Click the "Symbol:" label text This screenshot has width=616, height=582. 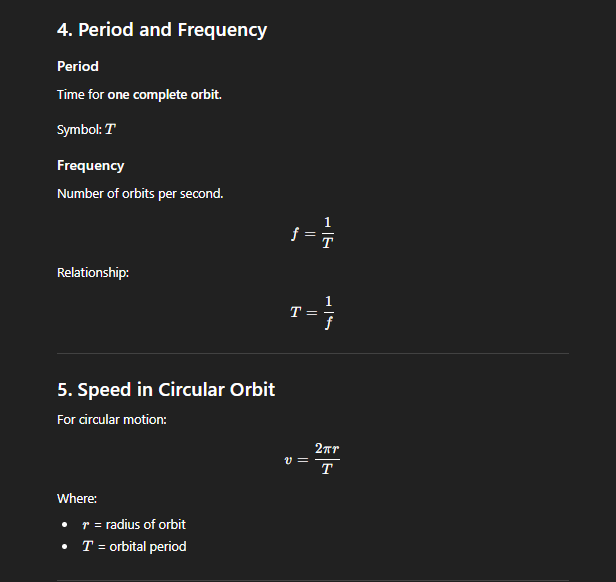click(x=78, y=130)
